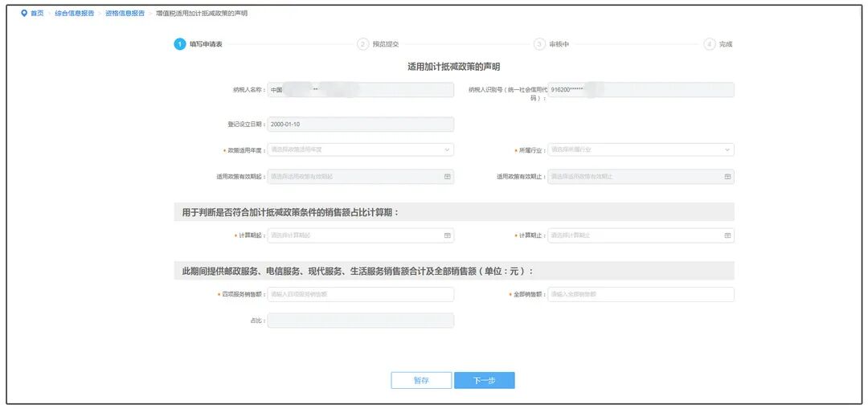868x409 pixels.
Task: Expand the 所属行业 dropdown
Action: [641, 149]
